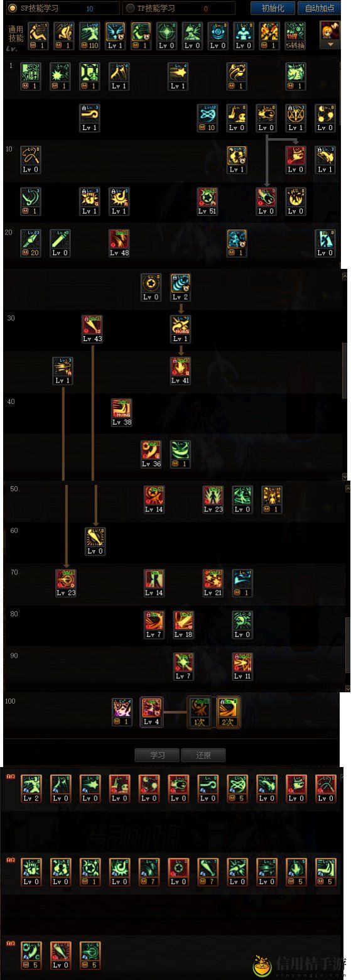Select the Lv 48 red skill icon
The height and width of the screenshot is (980, 351).
[x=119, y=243]
